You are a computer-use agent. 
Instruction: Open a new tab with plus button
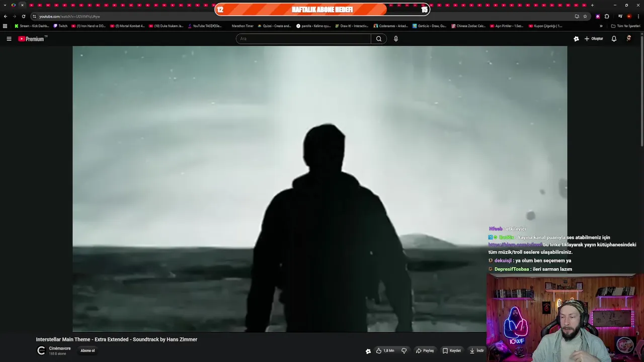pos(592,5)
